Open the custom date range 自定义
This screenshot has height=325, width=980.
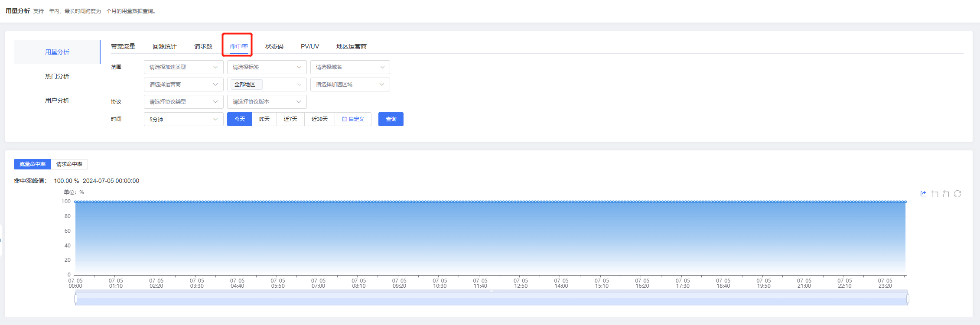(x=353, y=119)
